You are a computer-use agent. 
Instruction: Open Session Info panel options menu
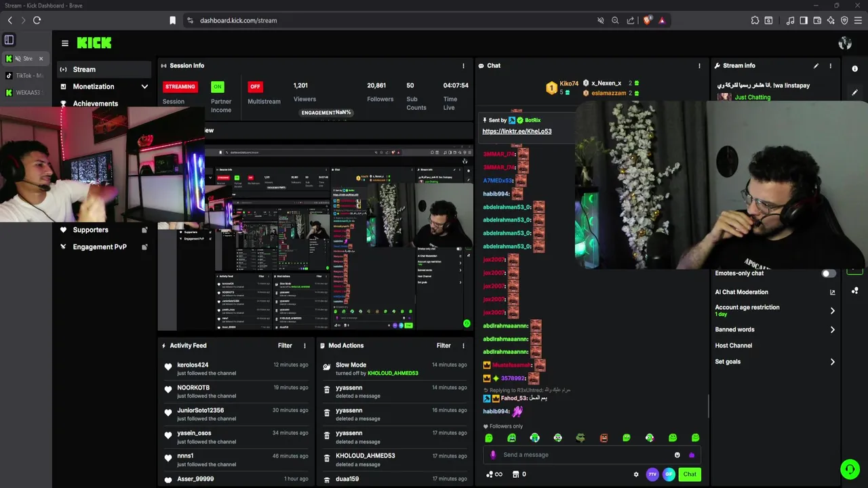(463, 66)
